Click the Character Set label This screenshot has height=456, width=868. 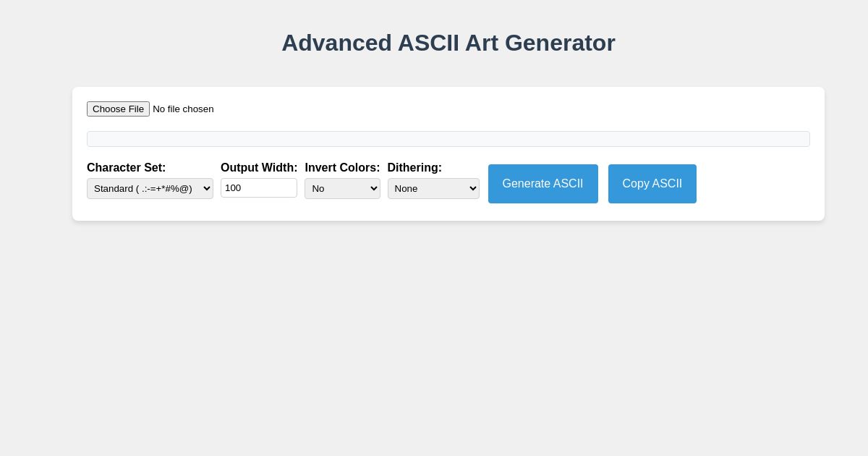(x=127, y=167)
